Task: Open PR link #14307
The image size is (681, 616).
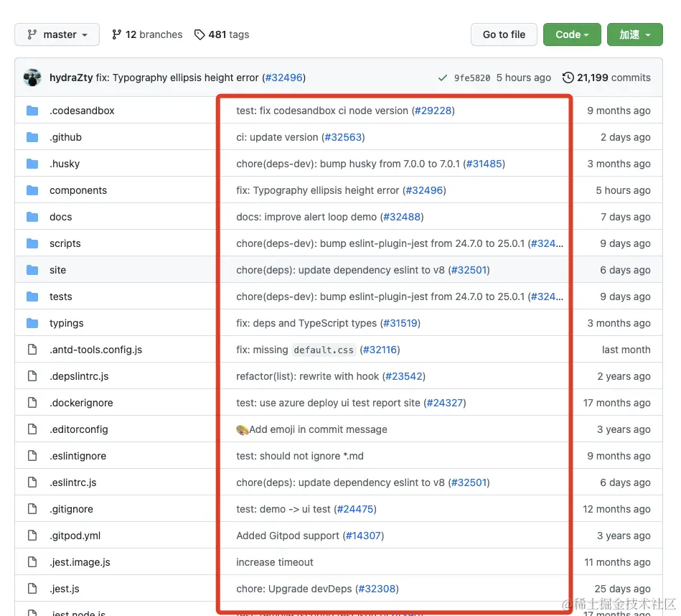Action: 363,536
